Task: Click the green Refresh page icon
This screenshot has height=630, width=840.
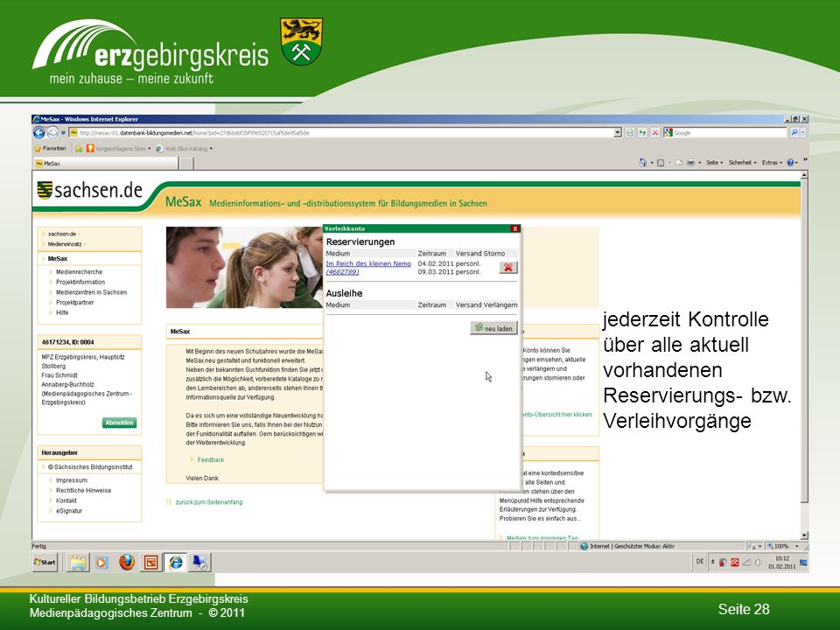Action: [x=642, y=132]
